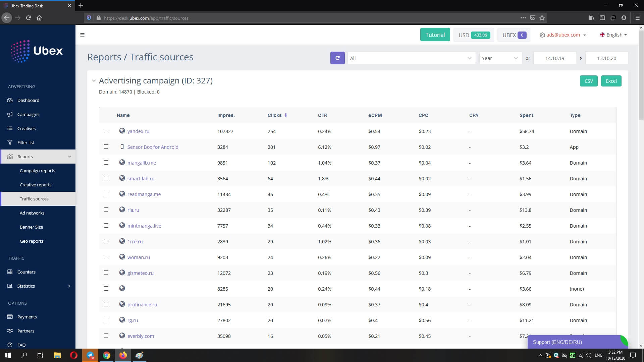Screen dimensions: 644x362
Task: Click the arrow between date fields
Action: point(581,58)
